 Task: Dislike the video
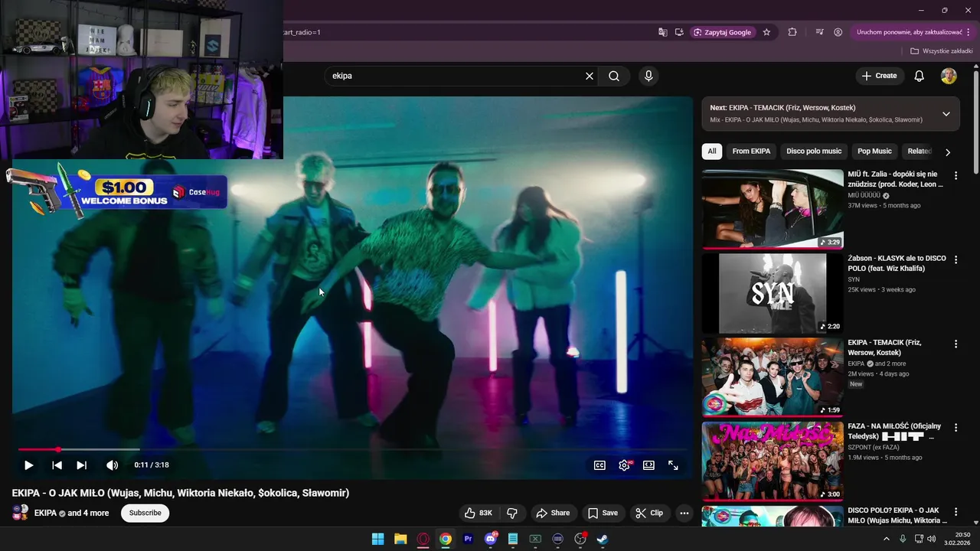tap(512, 513)
